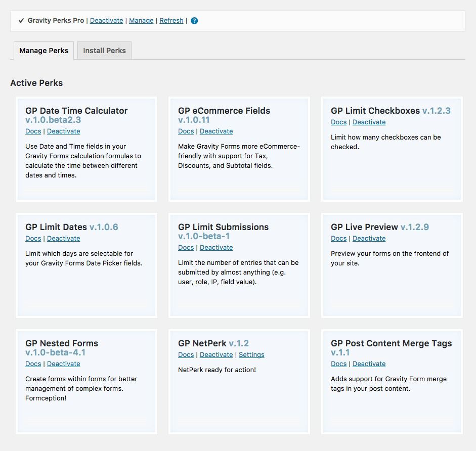Image resolution: width=476 pixels, height=451 pixels.
Task: Open Docs for GP Date Time Calculator
Action: [33, 131]
